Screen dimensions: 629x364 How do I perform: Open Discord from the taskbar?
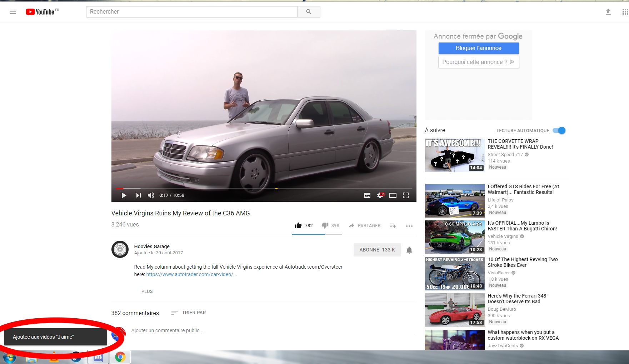point(98,357)
